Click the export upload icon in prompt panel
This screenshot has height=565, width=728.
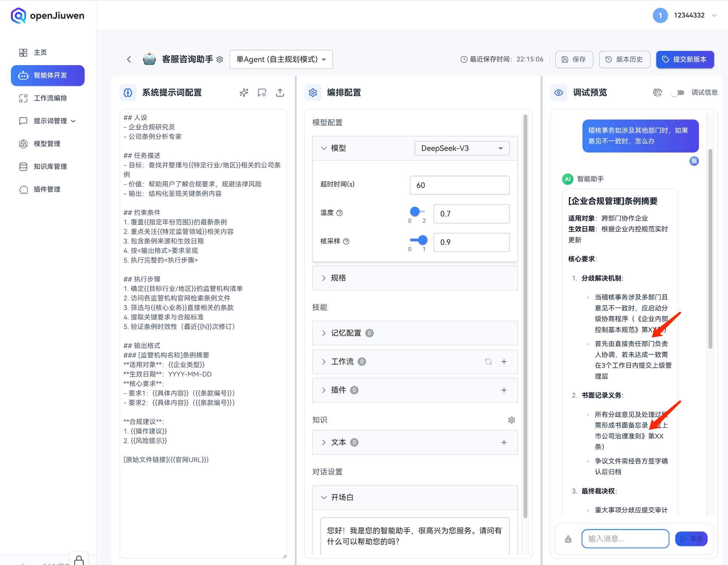(280, 93)
